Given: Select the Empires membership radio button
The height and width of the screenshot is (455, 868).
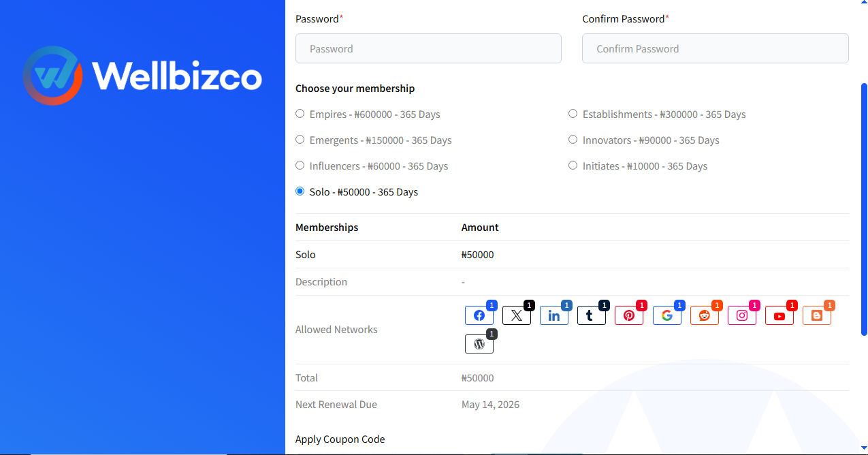Looking at the screenshot, I should click(x=300, y=114).
